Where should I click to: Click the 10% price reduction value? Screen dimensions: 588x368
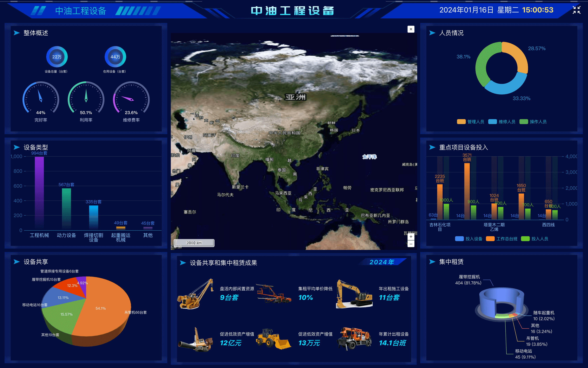click(306, 297)
